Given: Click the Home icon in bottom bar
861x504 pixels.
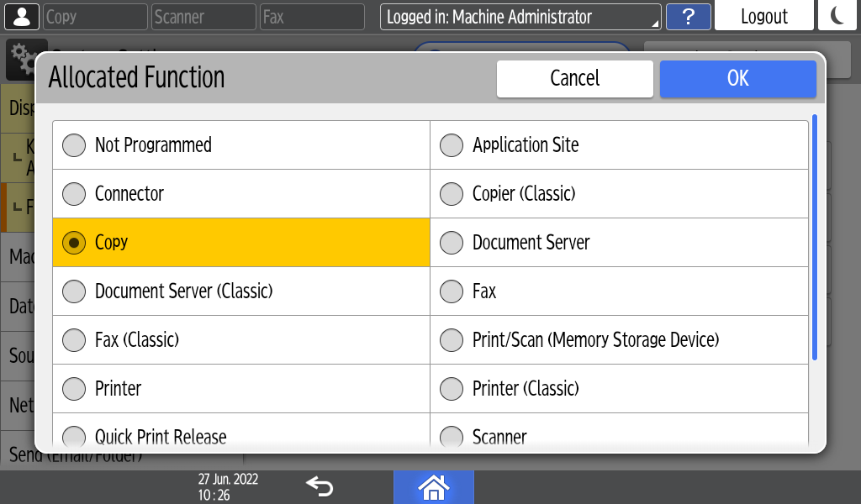Looking at the screenshot, I should click(433, 486).
